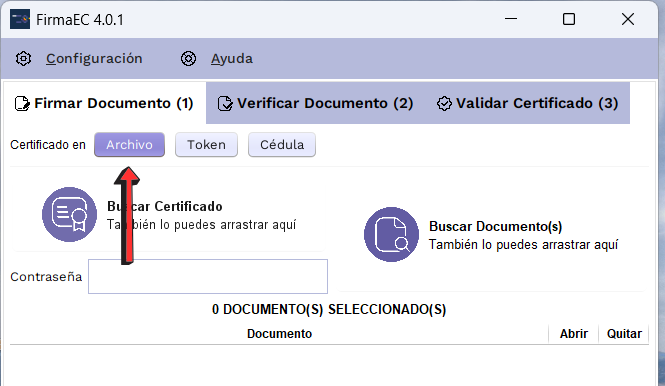Open the Configuración menu
The width and height of the screenshot is (665, 386).
[x=94, y=59]
